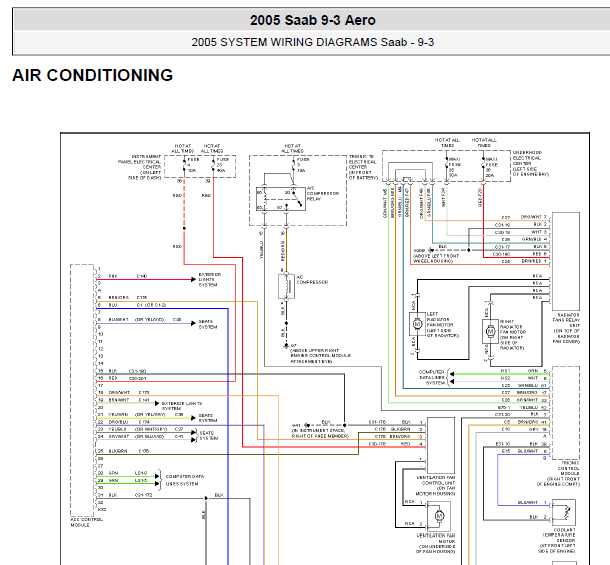Click the ground symbol above left front wheel housing note

[431, 250]
